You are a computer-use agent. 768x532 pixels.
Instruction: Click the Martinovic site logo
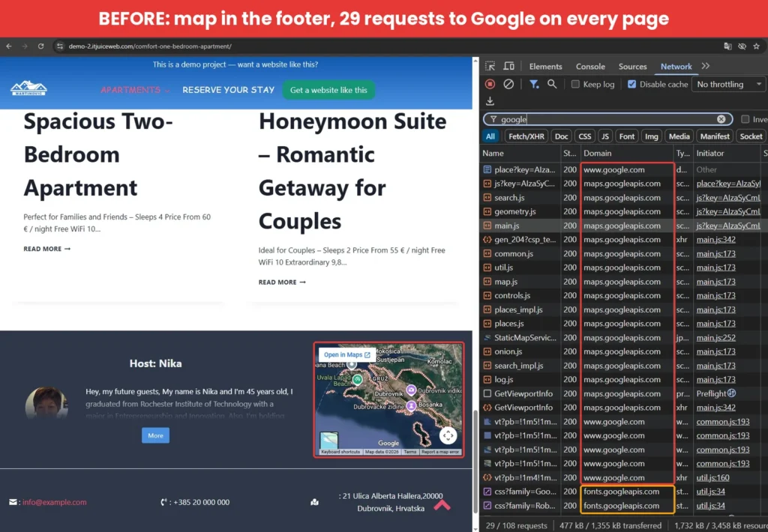(28, 88)
